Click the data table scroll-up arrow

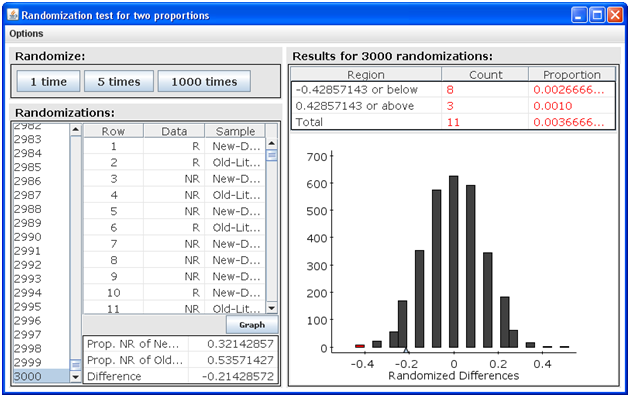272,143
